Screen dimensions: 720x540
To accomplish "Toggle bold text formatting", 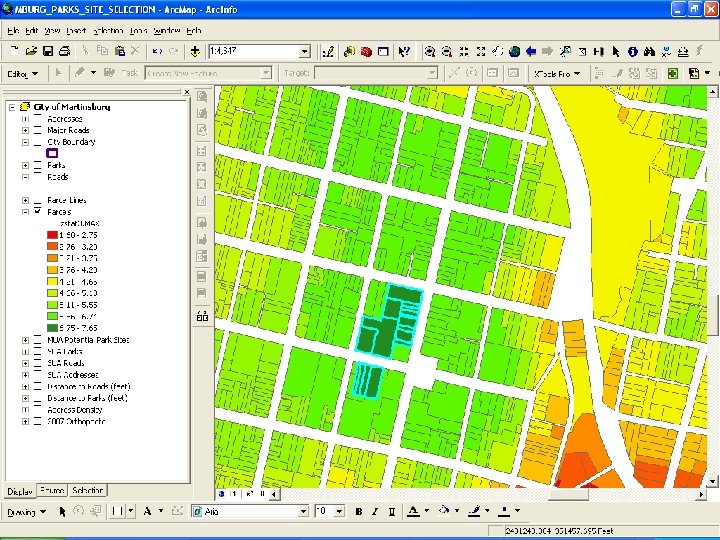I will [359, 512].
